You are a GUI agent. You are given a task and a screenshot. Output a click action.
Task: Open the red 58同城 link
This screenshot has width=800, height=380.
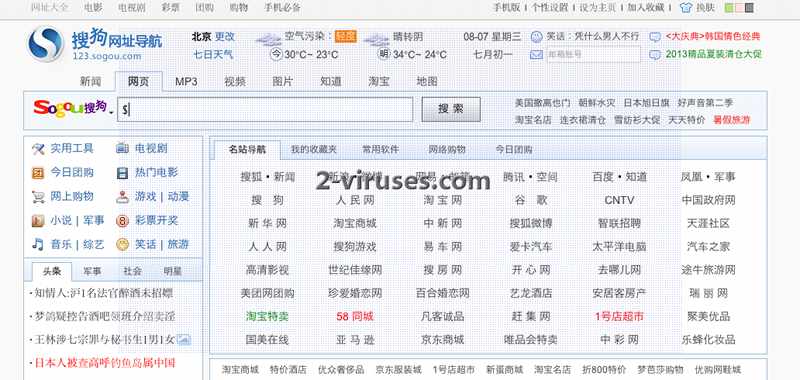point(355,316)
